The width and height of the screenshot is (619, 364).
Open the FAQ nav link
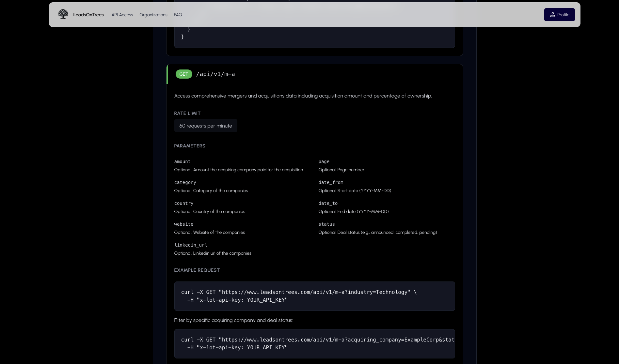[178, 15]
